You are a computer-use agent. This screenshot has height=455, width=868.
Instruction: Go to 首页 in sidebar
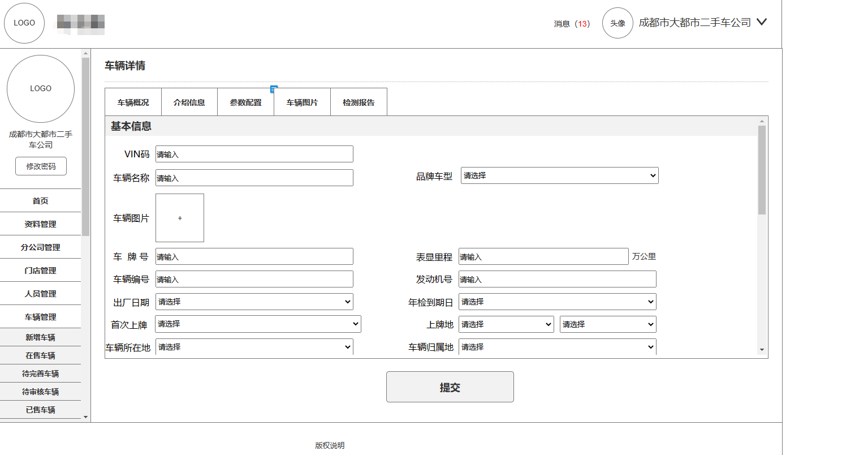(x=41, y=201)
